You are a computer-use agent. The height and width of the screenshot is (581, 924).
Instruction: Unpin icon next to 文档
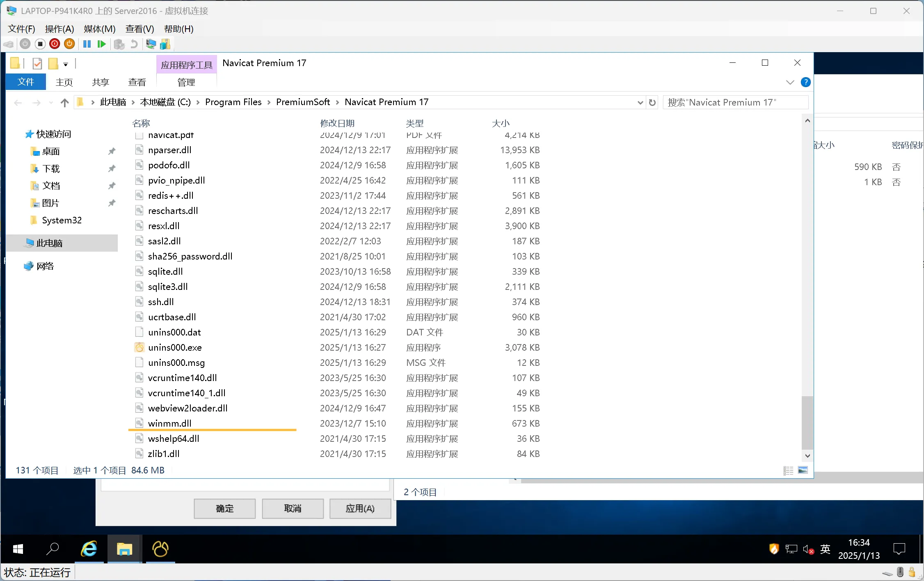coord(112,186)
